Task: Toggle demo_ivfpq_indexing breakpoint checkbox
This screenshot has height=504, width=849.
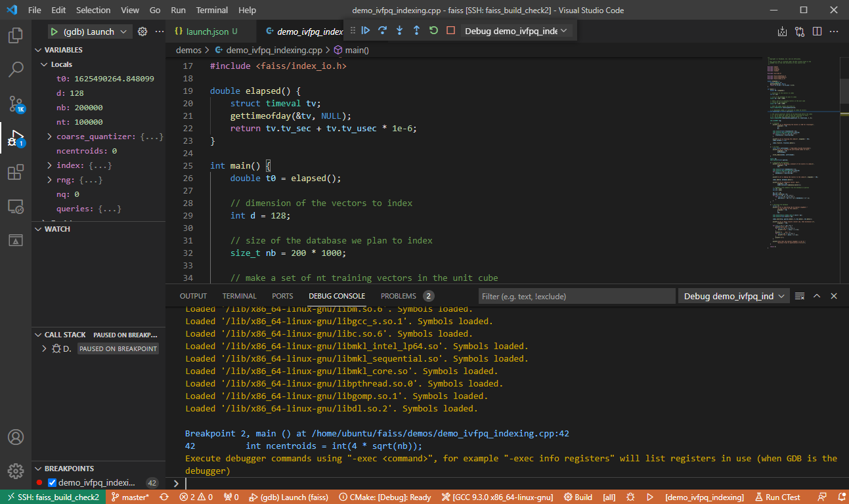Action: (52, 483)
